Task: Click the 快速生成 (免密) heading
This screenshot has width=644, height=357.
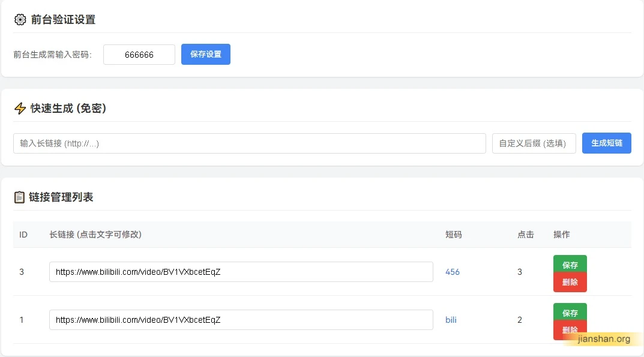Action: click(x=68, y=109)
